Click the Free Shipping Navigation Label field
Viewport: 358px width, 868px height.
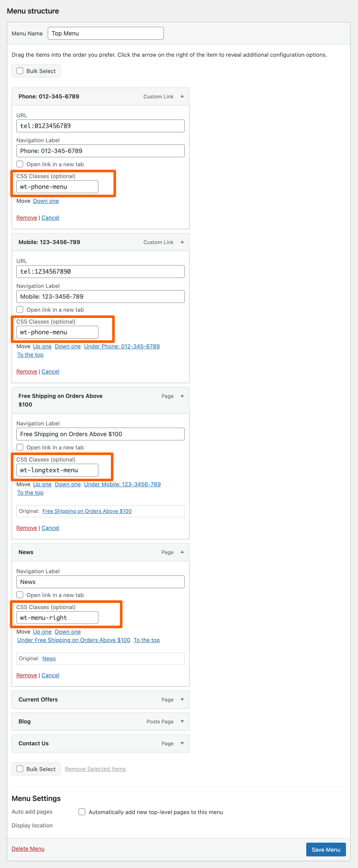(100, 434)
